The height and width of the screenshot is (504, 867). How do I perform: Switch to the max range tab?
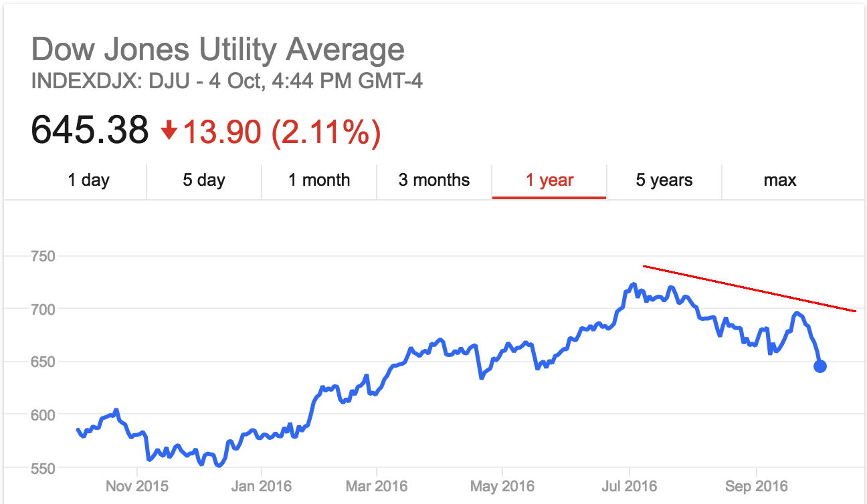tap(780, 180)
